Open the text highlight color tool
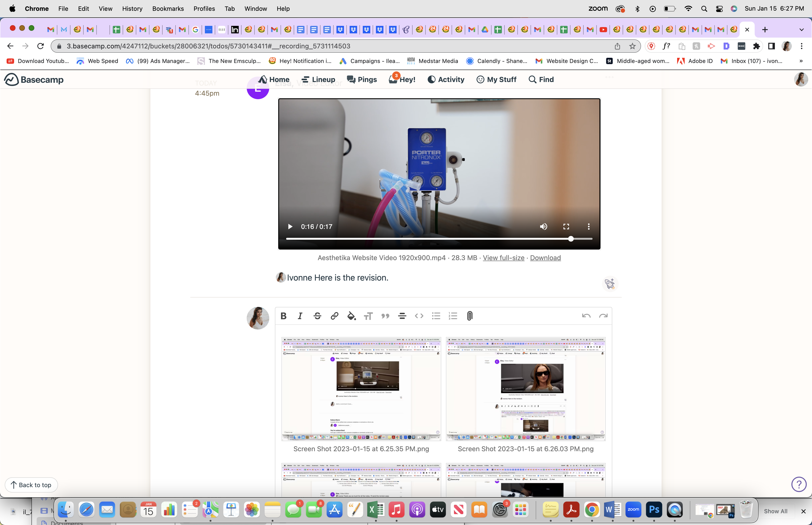 click(x=351, y=316)
